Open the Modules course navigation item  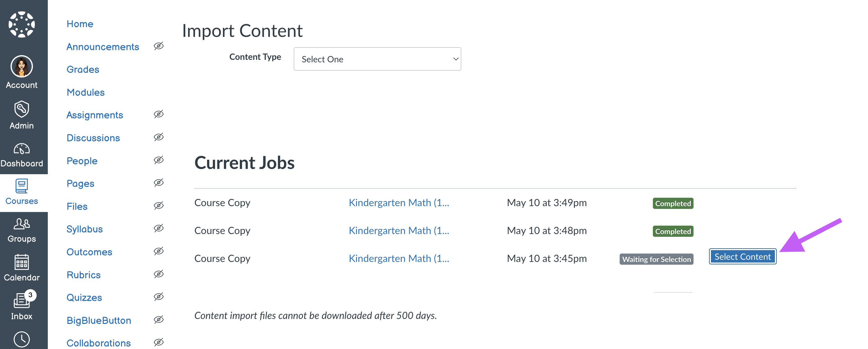click(86, 92)
